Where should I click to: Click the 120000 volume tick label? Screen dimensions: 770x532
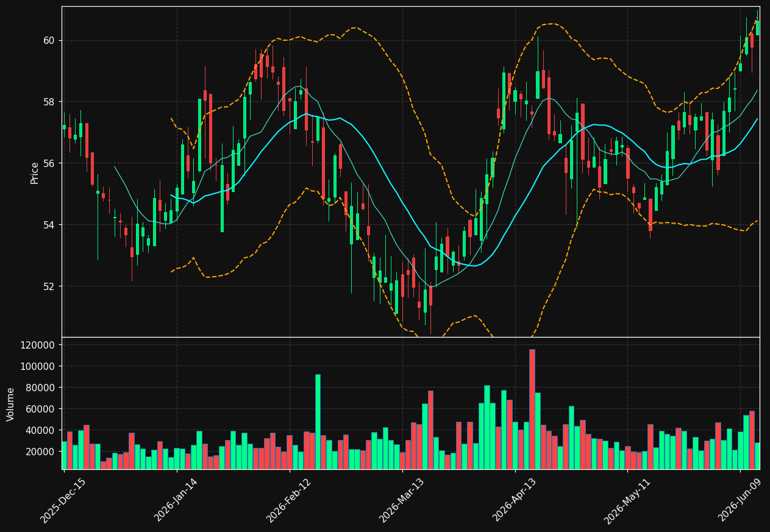pos(38,345)
